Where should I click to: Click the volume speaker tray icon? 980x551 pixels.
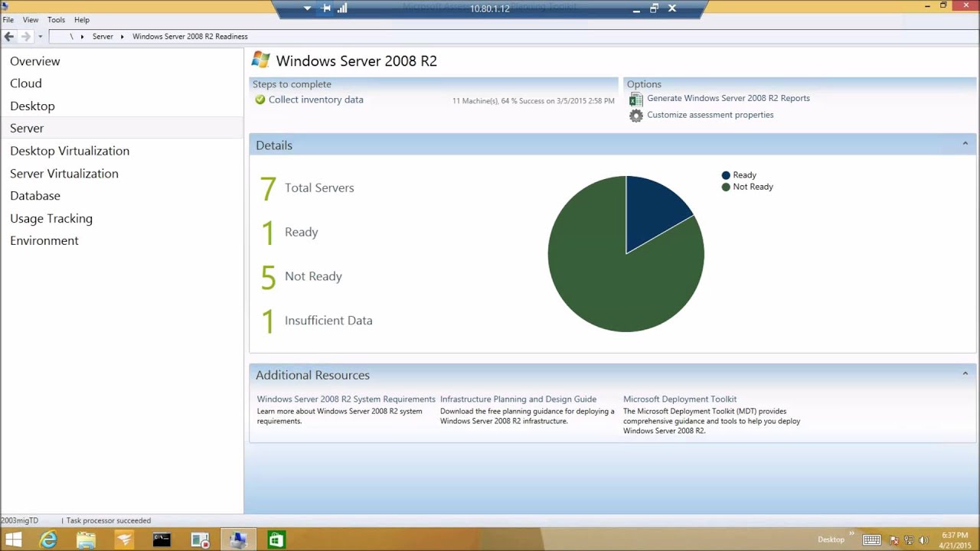click(923, 540)
